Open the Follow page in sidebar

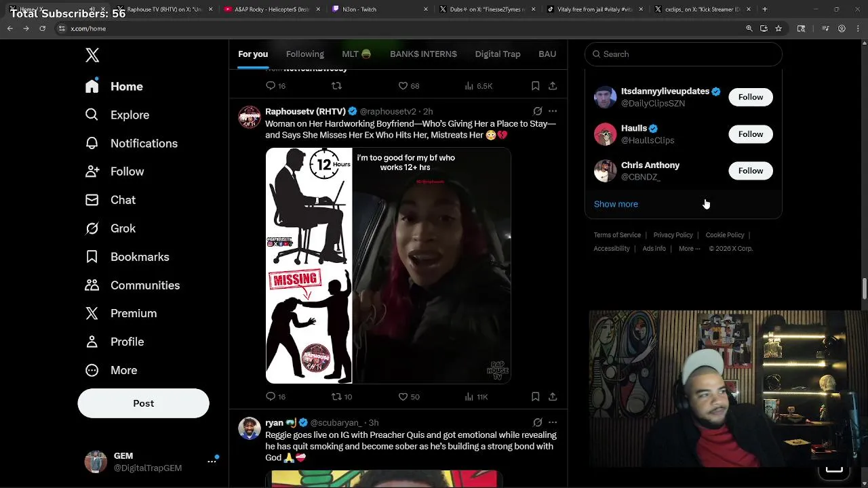pyautogui.click(x=114, y=172)
